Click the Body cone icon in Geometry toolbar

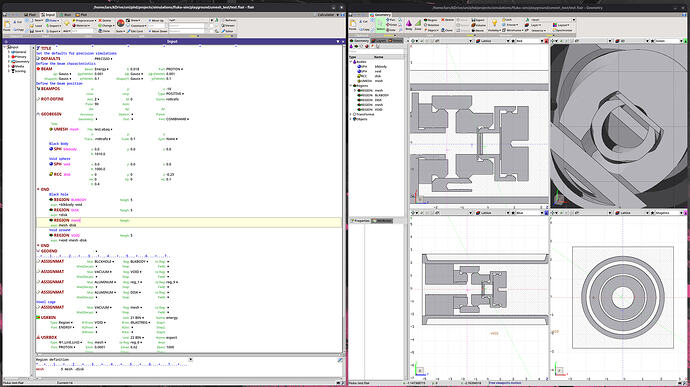point(409,25)
